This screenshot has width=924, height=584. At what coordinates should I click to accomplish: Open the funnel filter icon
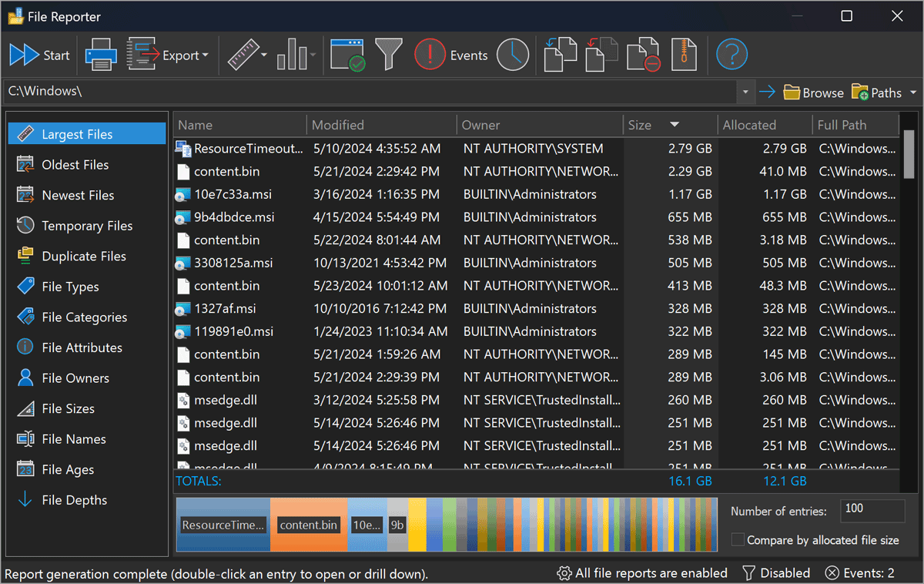pos(389,55)
